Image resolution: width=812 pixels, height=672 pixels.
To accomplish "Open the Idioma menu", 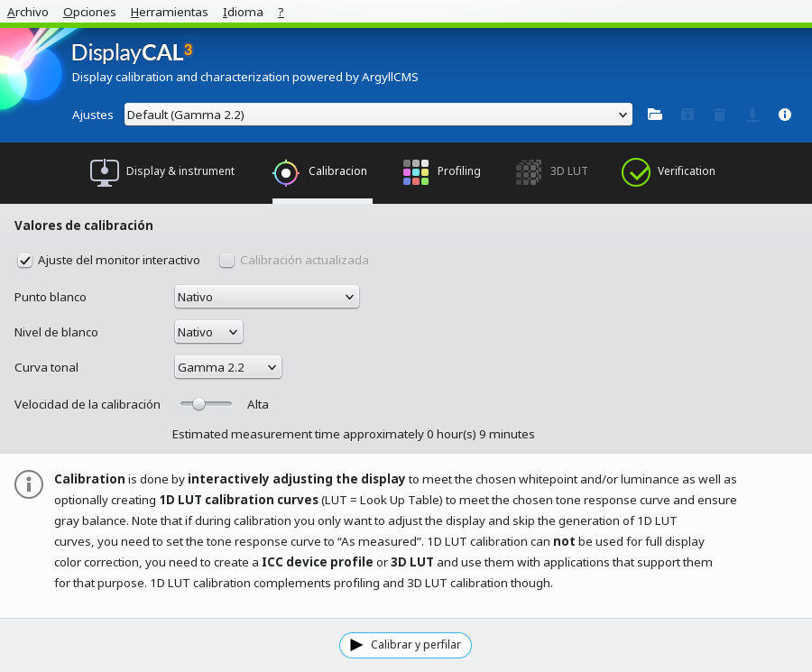I will coord(243,12).
